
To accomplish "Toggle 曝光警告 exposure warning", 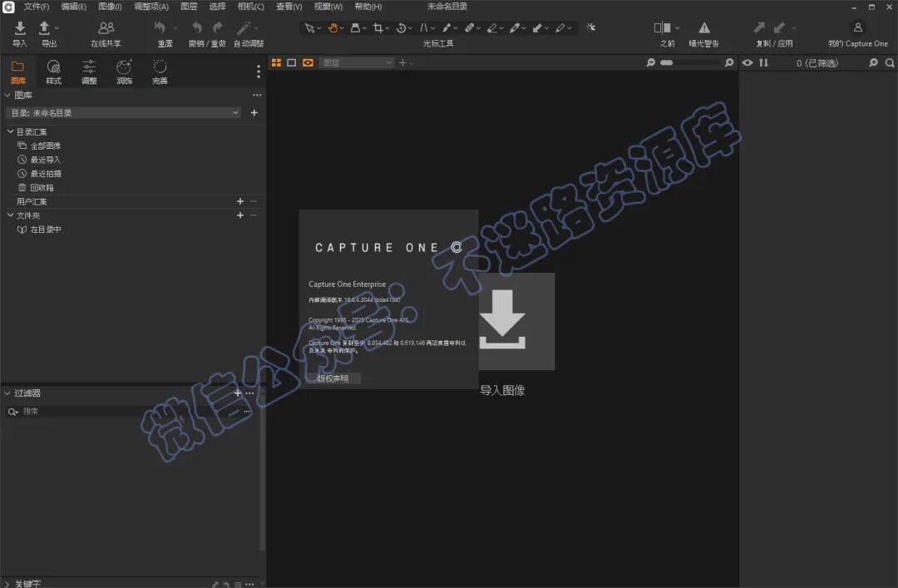I will coord(704,27).
